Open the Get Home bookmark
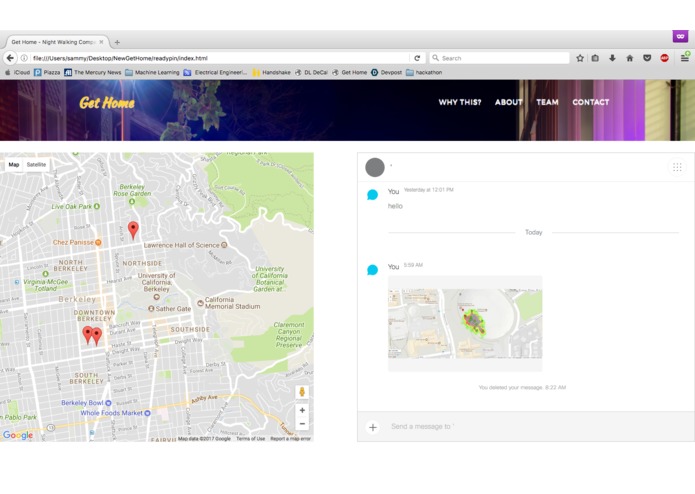The image size is (695, 494). [349, 72]
